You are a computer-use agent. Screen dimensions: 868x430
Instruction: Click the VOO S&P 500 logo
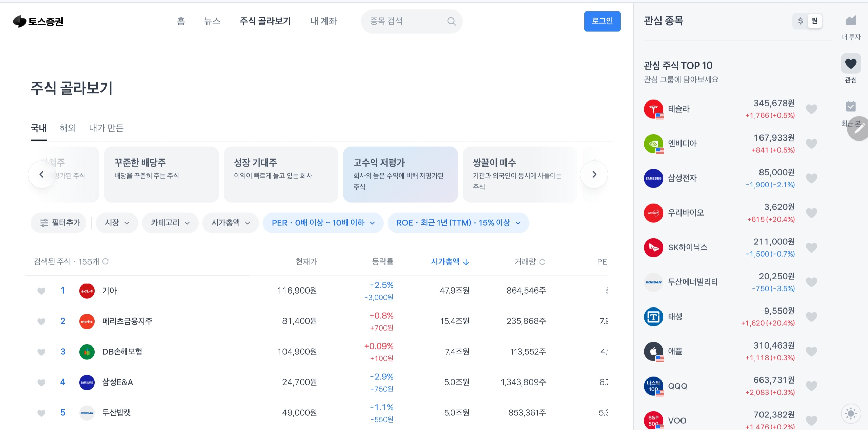click(653, 420)
